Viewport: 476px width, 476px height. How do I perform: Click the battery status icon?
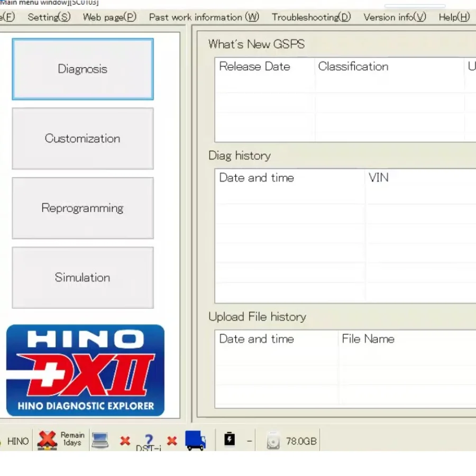pos(230,440)
